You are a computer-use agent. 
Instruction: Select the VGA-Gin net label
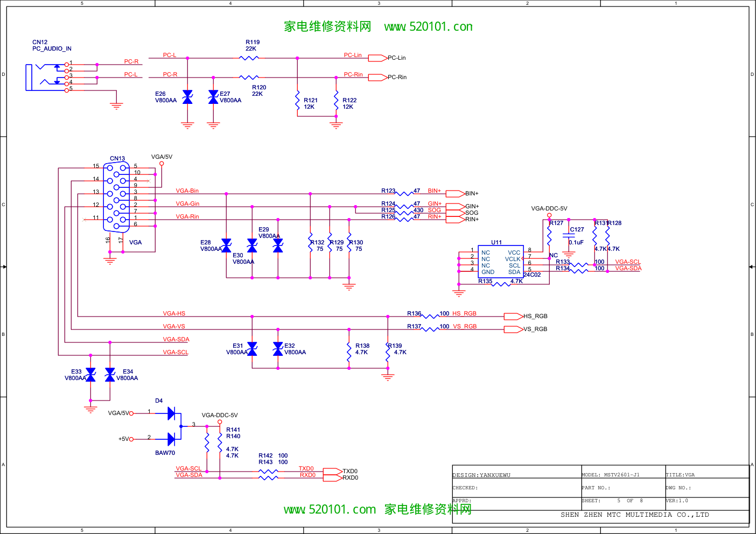point(187,203)
